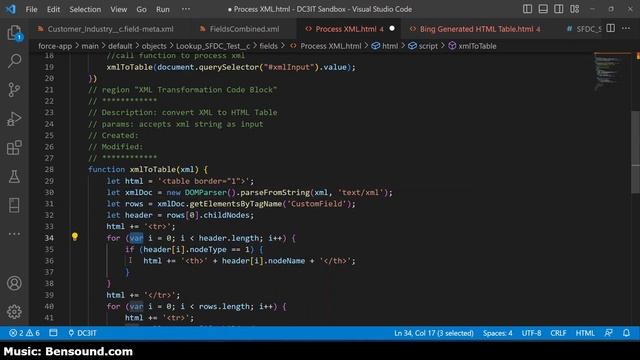Change encoding via UTF-8 item
Screen dimensions: 640x360
click(531, 333)
